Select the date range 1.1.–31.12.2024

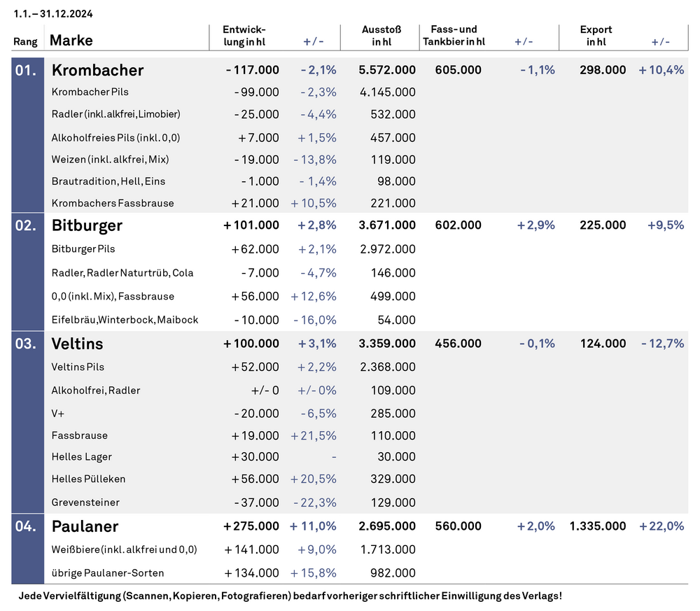(53, 14)
